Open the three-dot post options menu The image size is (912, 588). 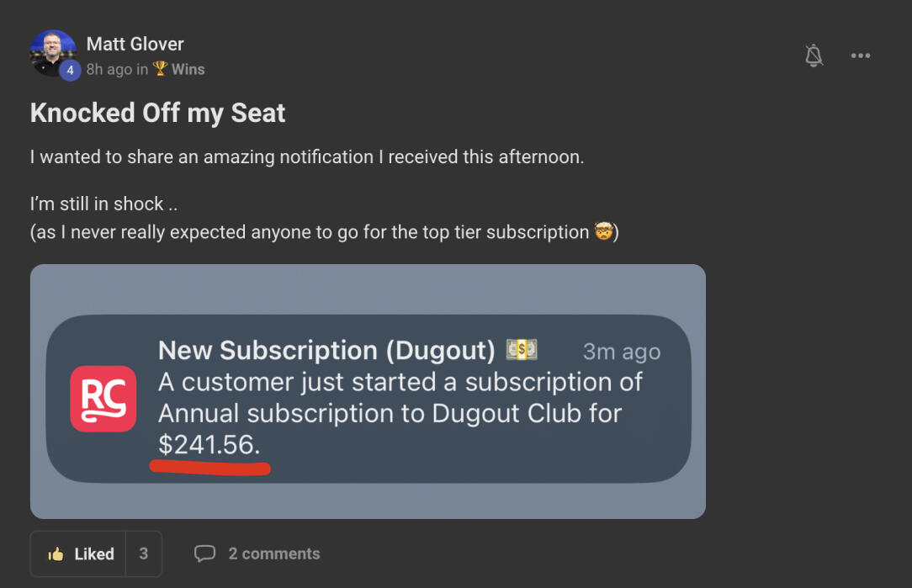pyautogui.click(x=860, y=56)
